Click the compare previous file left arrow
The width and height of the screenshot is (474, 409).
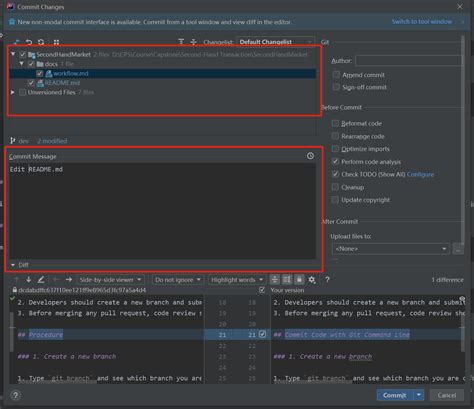point(56,279)
